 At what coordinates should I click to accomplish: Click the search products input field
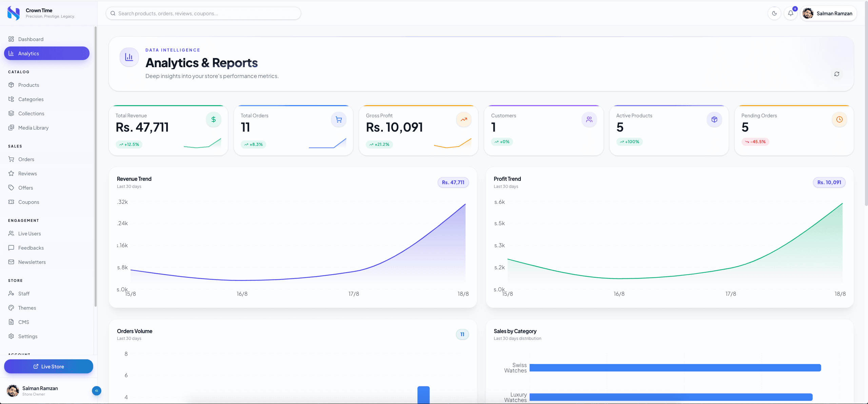click(x=203, y=14)
